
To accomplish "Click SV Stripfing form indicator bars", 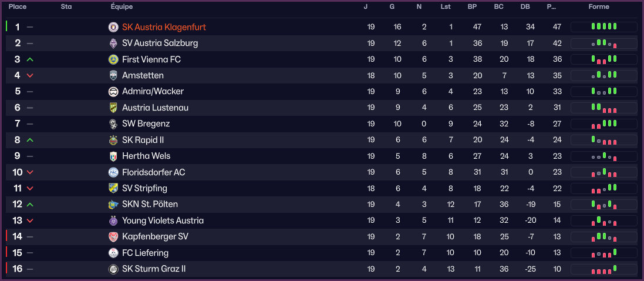I will 604,189.
